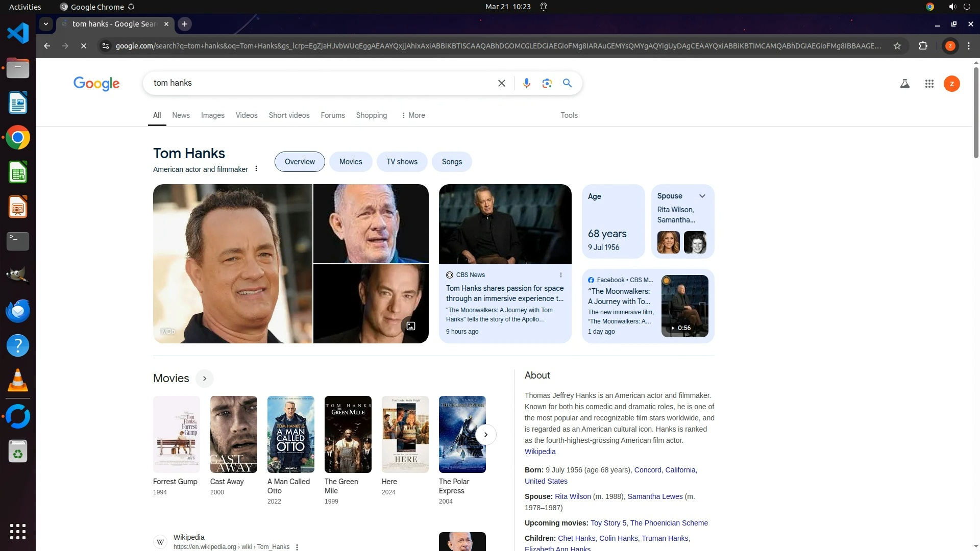The height and width of the screenshot is (551, 980).
Task: Select the Overview chip
Action: 300,162
